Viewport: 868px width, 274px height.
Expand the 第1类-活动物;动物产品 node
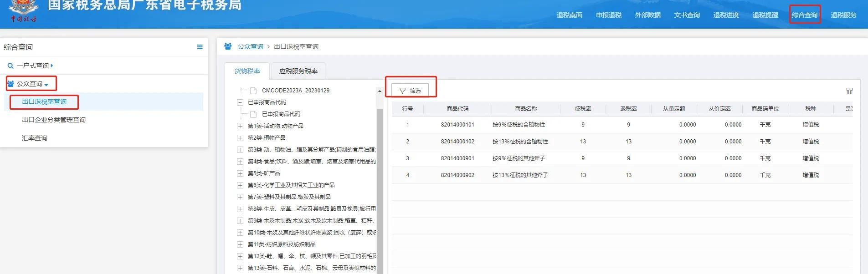coord(240,126)
